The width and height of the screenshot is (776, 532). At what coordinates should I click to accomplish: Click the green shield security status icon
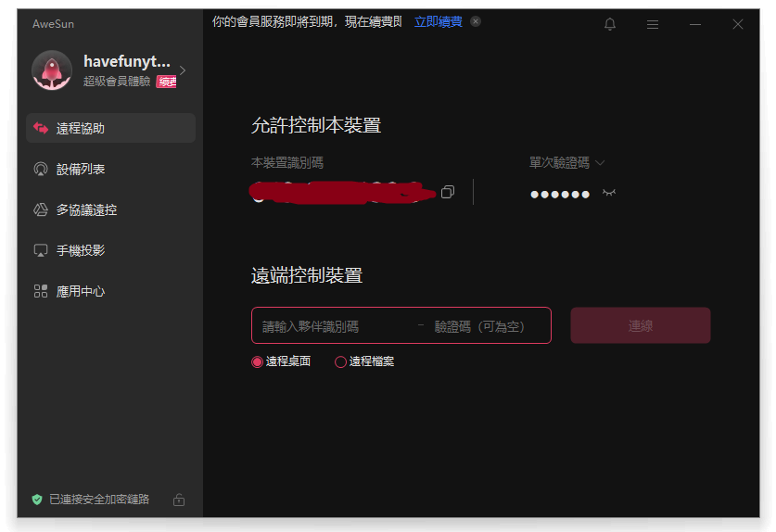pos(37,500)
